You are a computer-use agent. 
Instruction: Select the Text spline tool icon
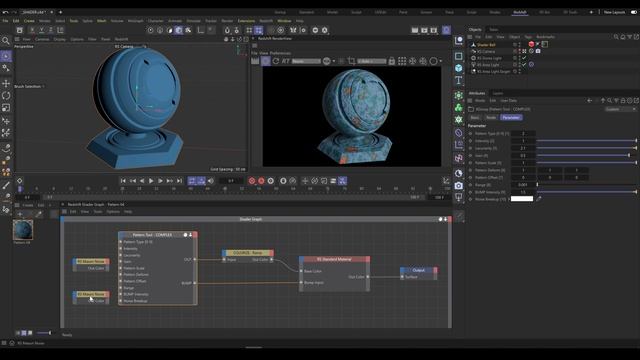(x=459, y=80)
